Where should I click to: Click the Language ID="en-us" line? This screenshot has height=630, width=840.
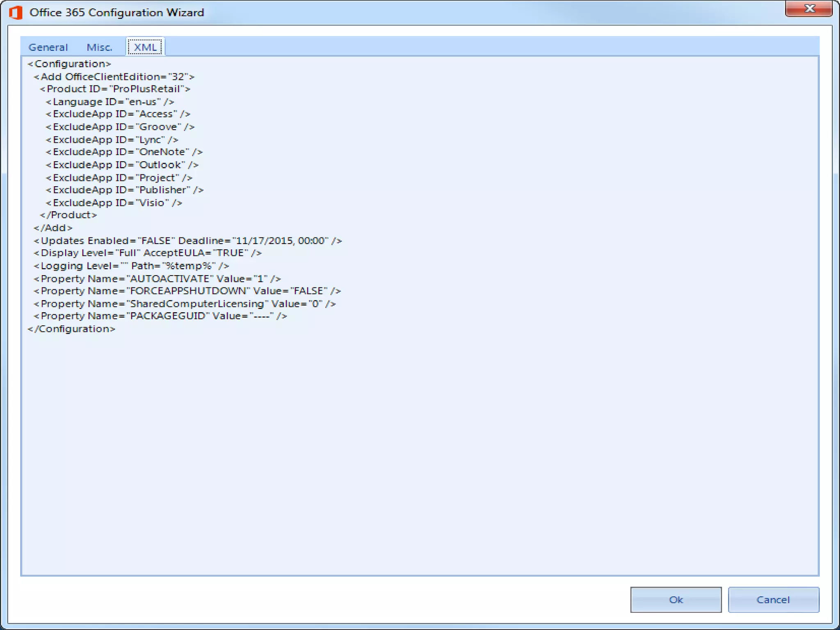[x=110, y=102]
